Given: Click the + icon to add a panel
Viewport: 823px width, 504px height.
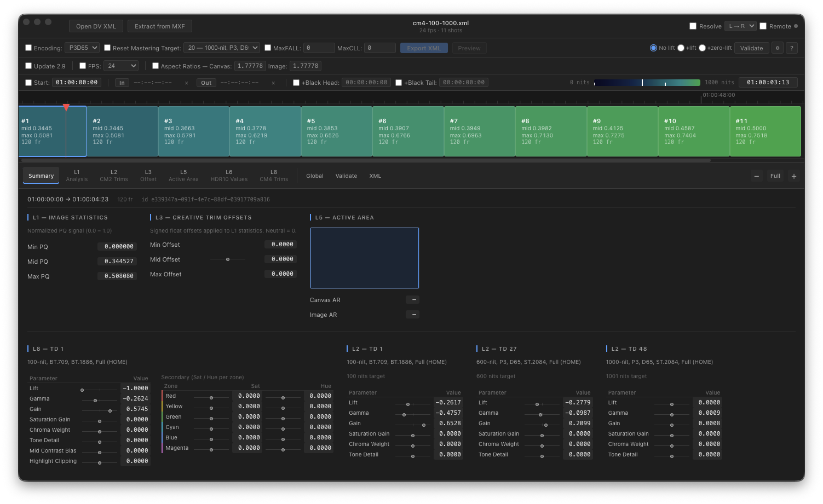Looking at the screenshot, I should tap(793, 176).
